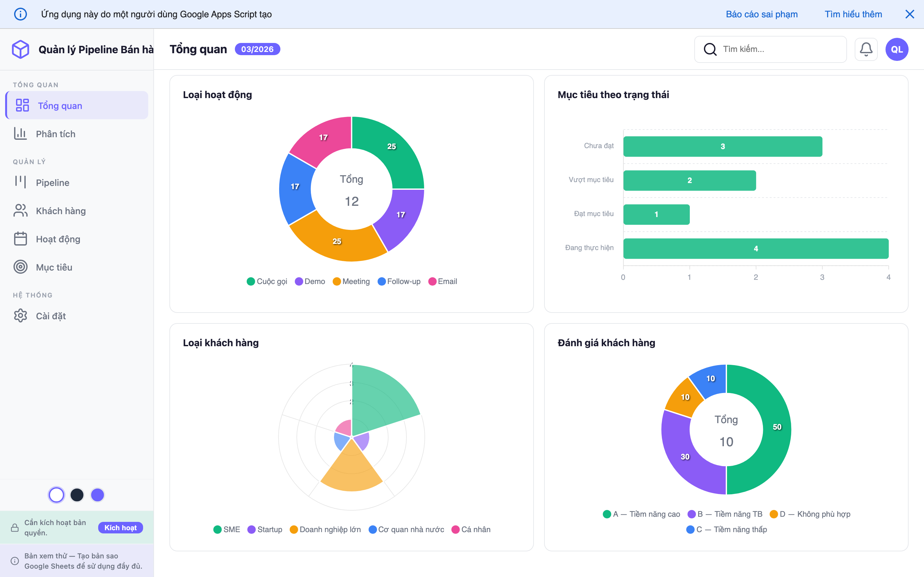Image resolution: width=924 pixels, height=577 pixels.
Task: Go to the Pipeline section
Action: (52, 182)
